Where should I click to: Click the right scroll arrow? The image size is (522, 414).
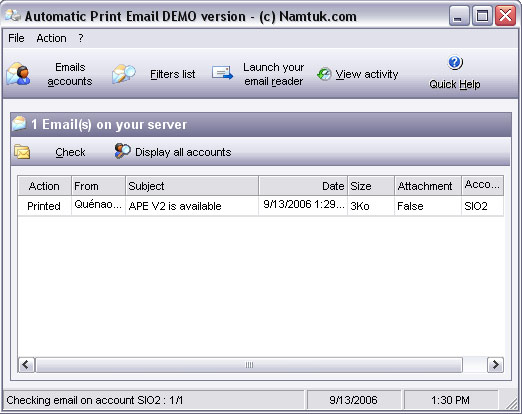495,365
